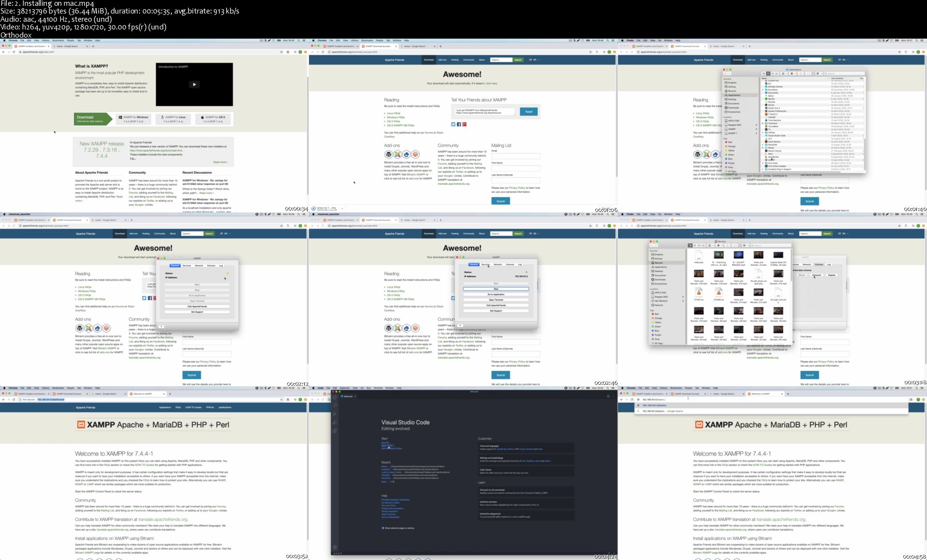Click Unmount button in 00:03:18 XAMPP window
This screenshot has height=560, width=927.
point(816,275)
